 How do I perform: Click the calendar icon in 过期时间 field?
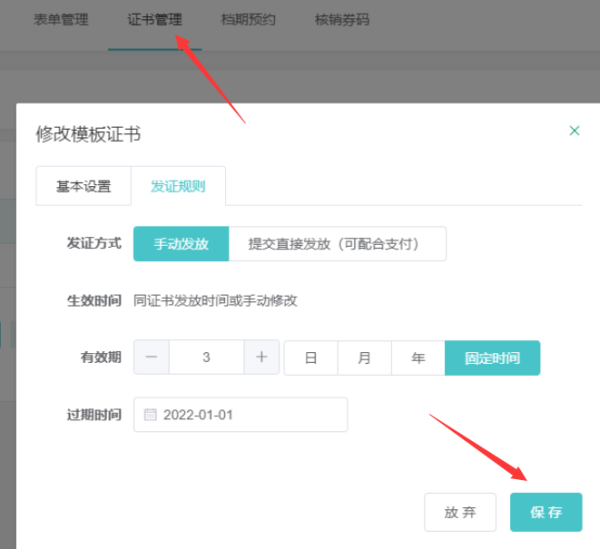point(151,414)
